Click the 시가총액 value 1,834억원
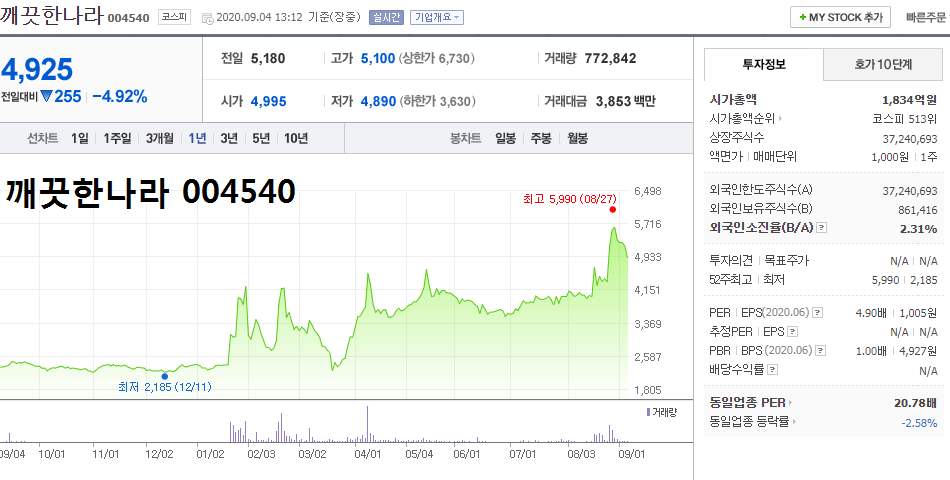 pos(909,100)
